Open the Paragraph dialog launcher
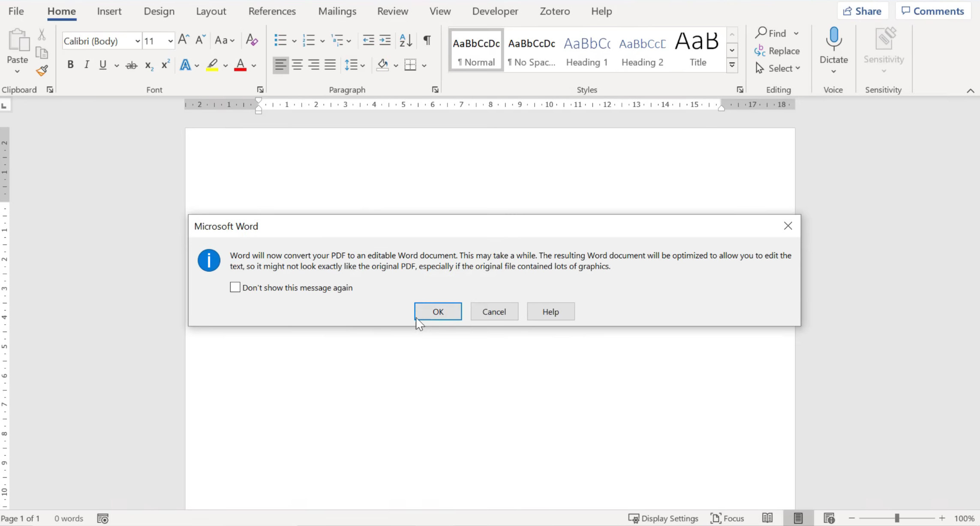The height and width of the screenshot is (526, 980). tap(435, 90)
